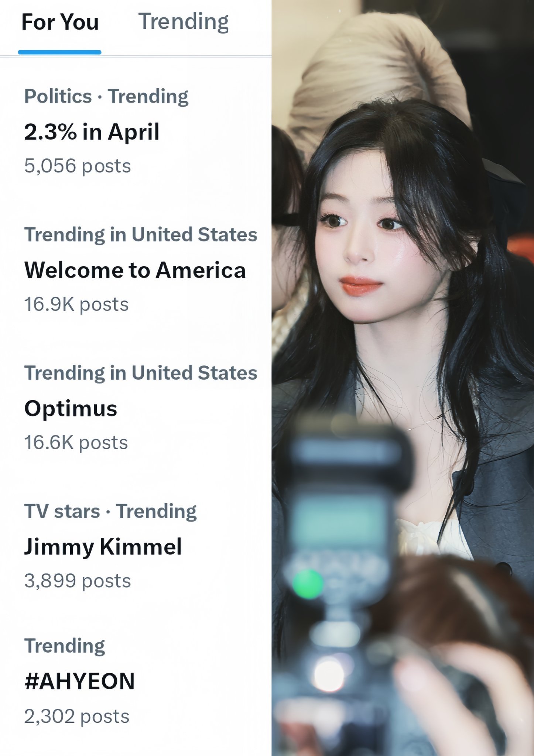Click the blue indicator under For You

click(x=59, y=52)
